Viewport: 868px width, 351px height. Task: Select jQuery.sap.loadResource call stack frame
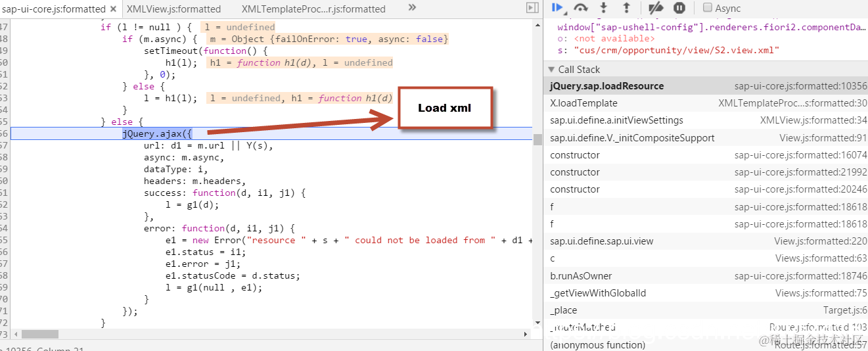click(x=706, y=86)
